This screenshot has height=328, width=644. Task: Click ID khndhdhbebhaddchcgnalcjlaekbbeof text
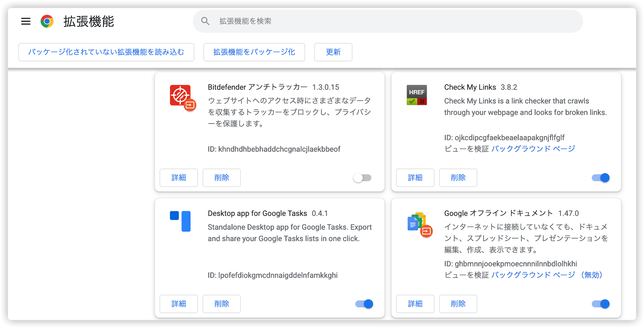(x=274, y=149)
